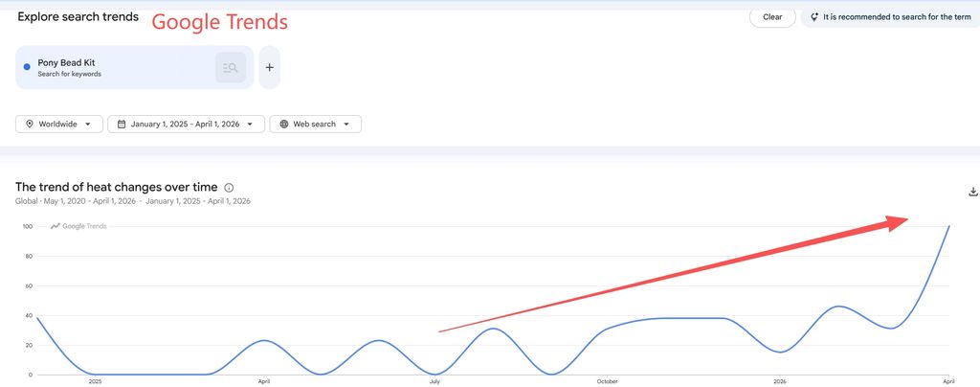Click the October label on the timeline axis
This screenshot has width=980, height=387.
607,381
